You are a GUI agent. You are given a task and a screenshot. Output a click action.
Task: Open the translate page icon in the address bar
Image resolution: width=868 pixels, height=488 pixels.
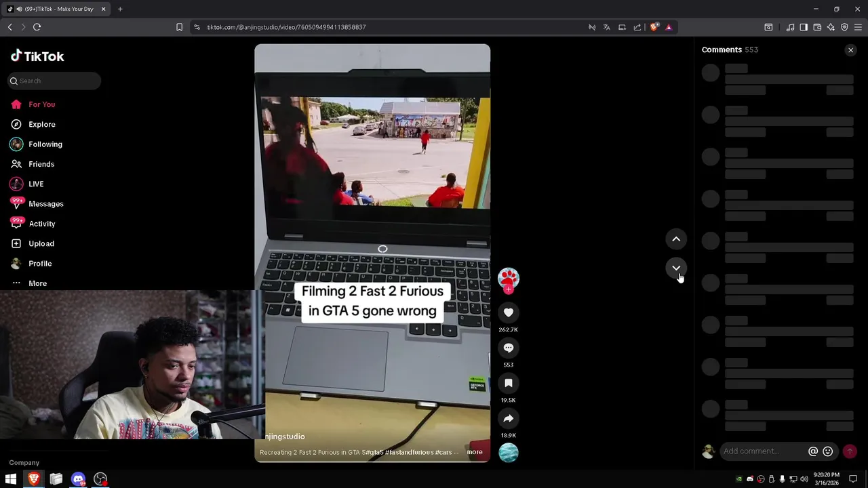(x=607, y=27)
